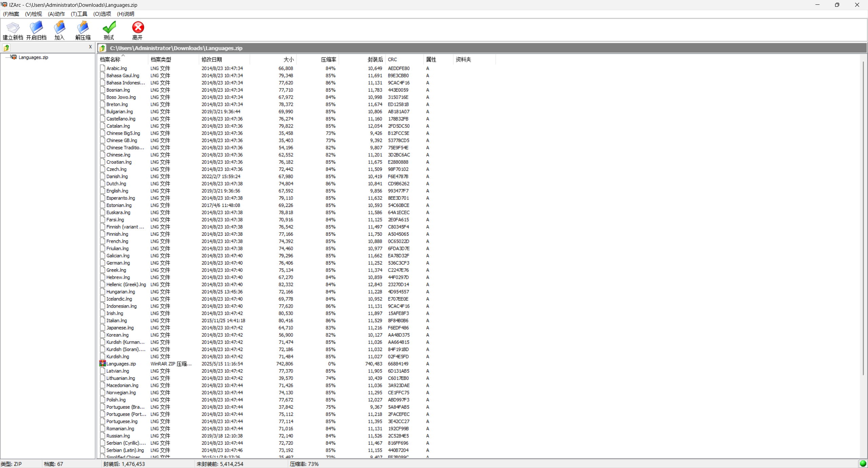The image size is (868, 468).
Task: Click the green status indicator in the status bar
Action: [863, 464]
